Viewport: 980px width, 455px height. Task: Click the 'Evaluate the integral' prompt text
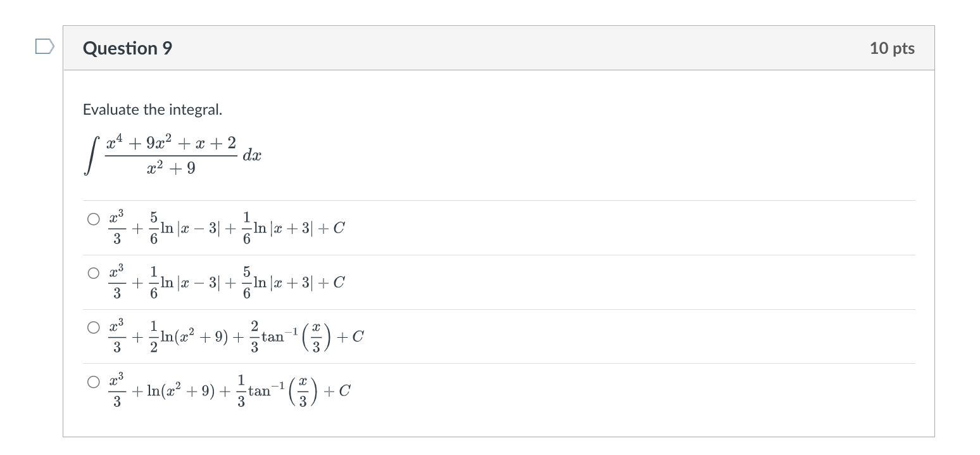click(x=153, y=109)
